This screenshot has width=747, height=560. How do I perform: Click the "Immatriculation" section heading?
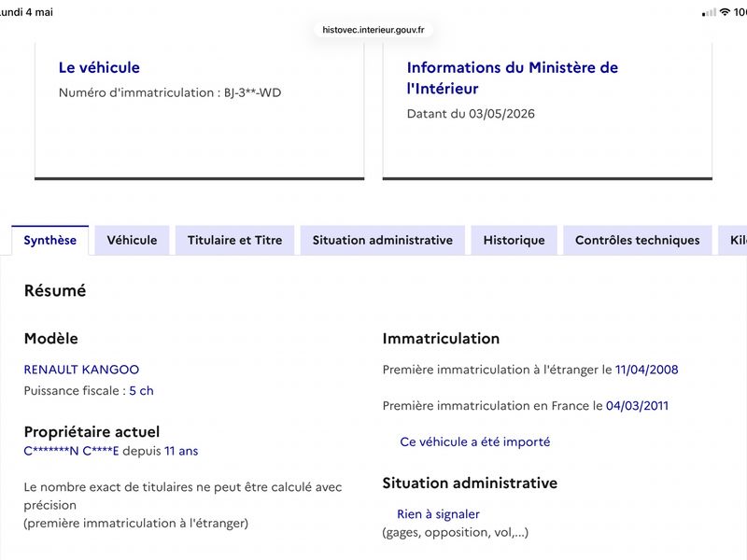[441, 339]
